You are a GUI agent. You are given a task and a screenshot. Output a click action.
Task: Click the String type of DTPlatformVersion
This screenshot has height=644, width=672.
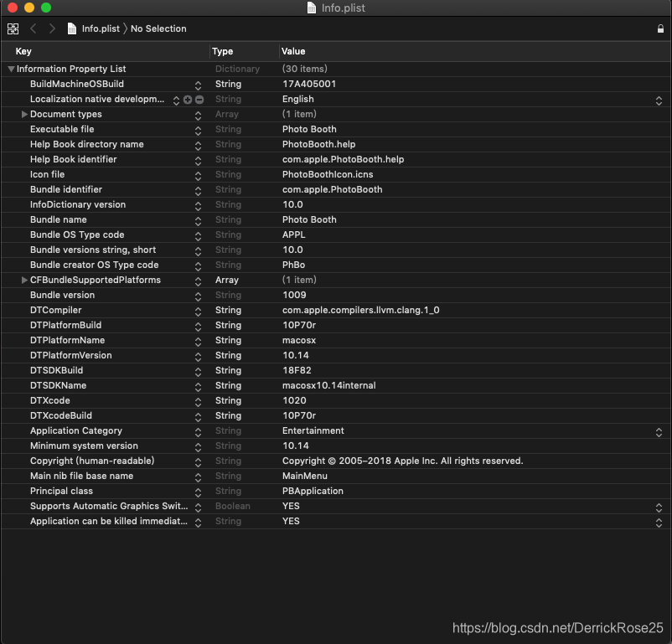coord(228,355)
